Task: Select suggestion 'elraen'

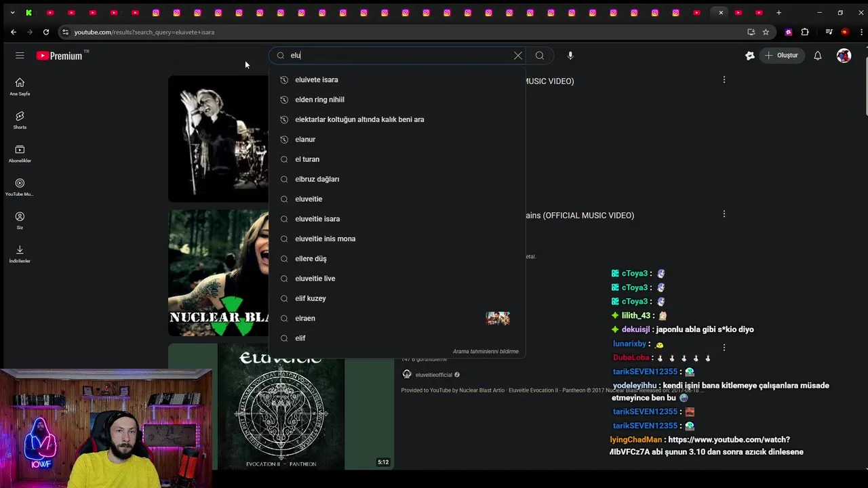Action: coord(397,319)
